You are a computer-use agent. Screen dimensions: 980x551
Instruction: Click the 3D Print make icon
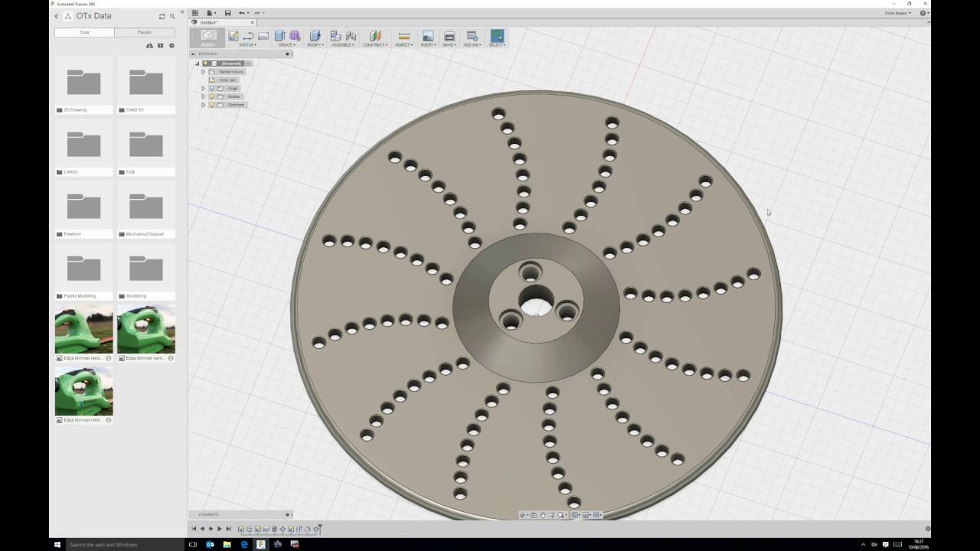click(x=449, y=36)
